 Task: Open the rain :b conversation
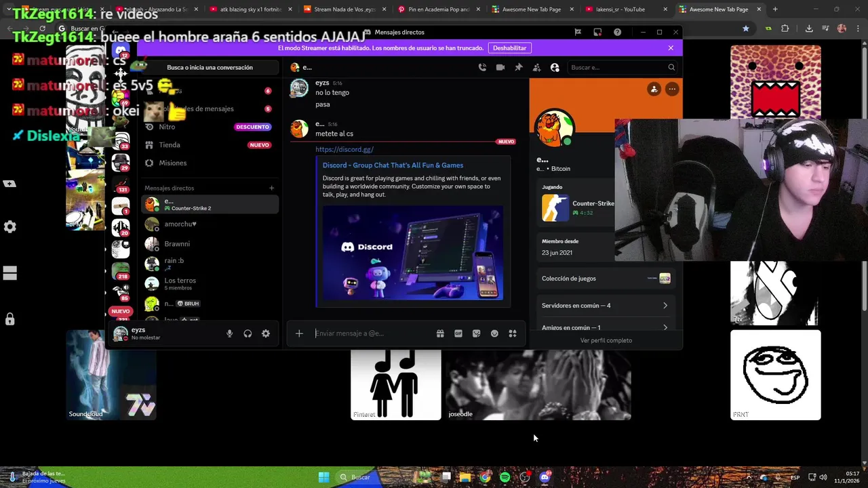[x=210, y=264]
